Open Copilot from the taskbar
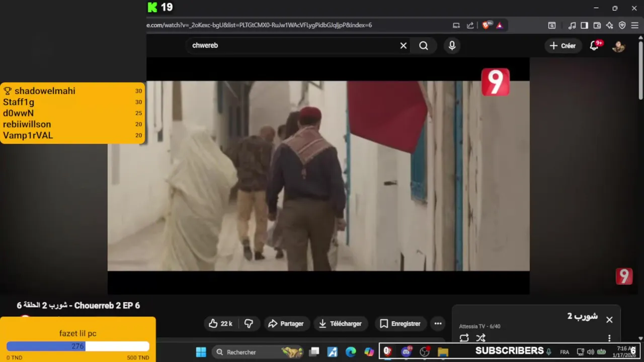This screenshot has width=644, height=362. (369, 352)
